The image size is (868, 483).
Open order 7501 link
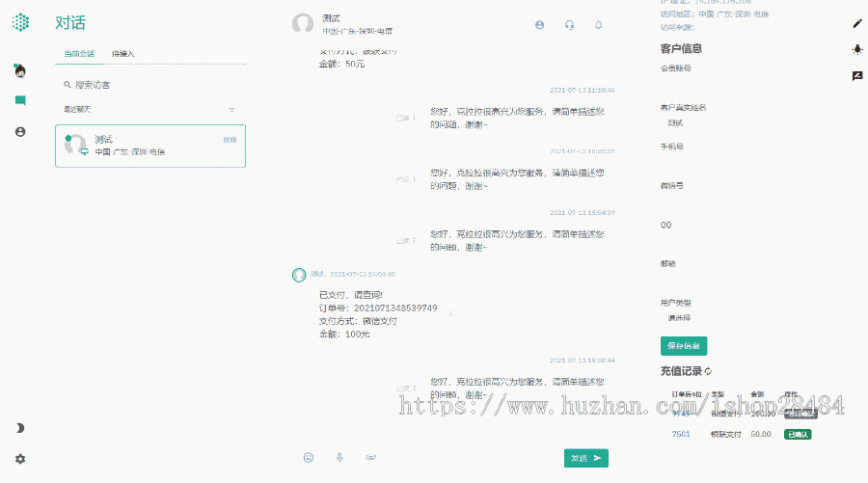(x=681, y=434)
